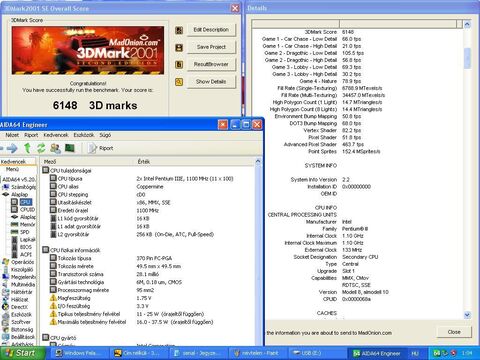Select the CPUID tree item

coord(23,209)
